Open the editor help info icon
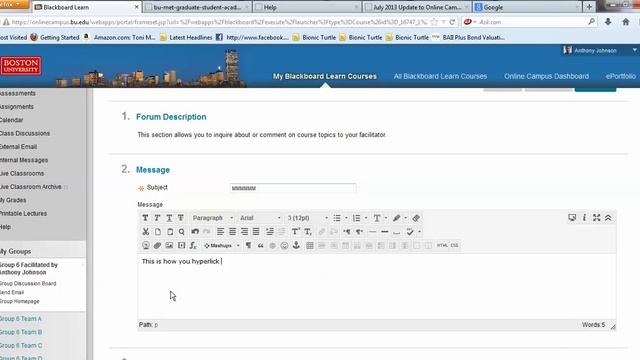The image size is (640, 360). point(584,218)
